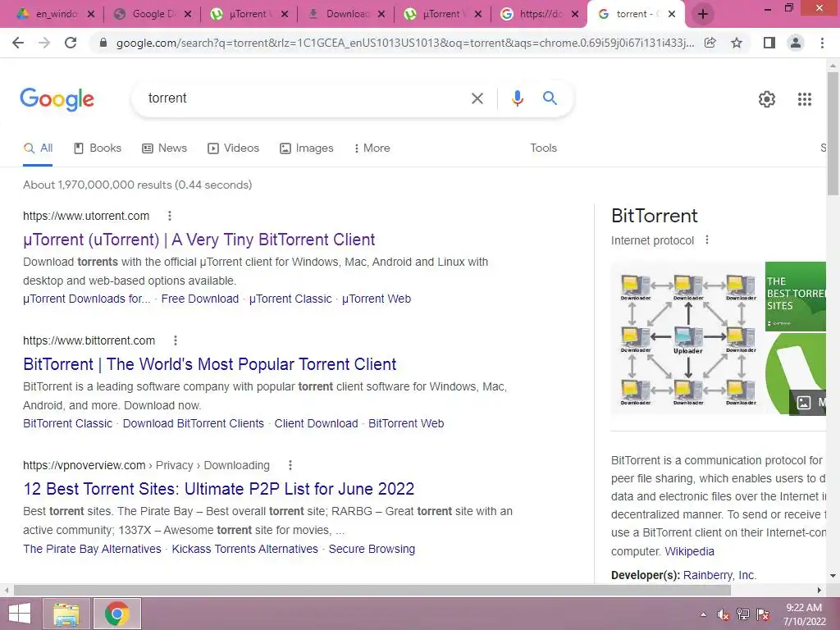Open the µTorrent A Very Tiny BitTorrent Client result
This screenshot has width=840, height=630.
coord(199,240)
